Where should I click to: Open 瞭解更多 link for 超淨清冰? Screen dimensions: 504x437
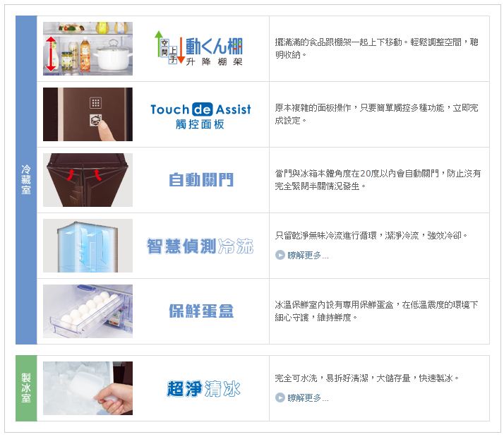coord(308,398)
